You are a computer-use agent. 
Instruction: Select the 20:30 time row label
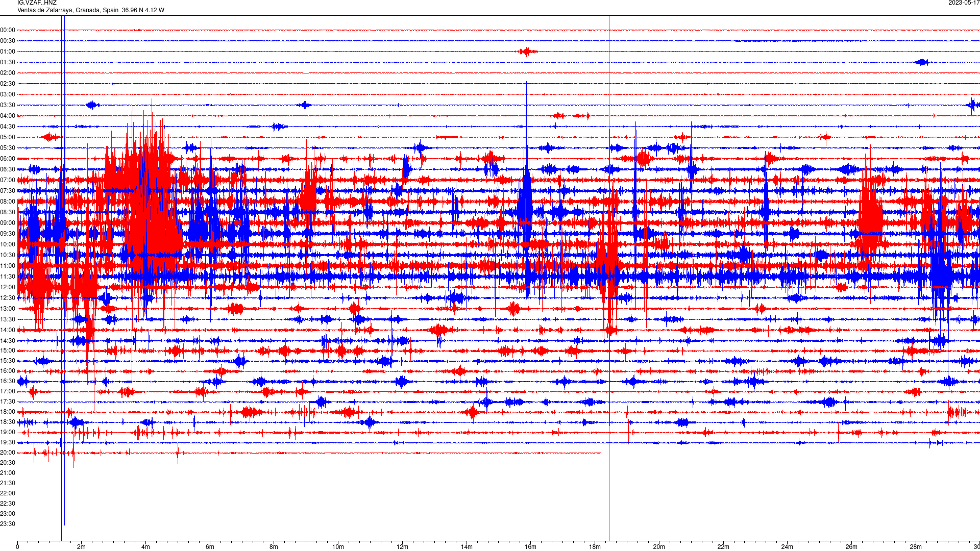pyautogui.click(x=8, y=463)
